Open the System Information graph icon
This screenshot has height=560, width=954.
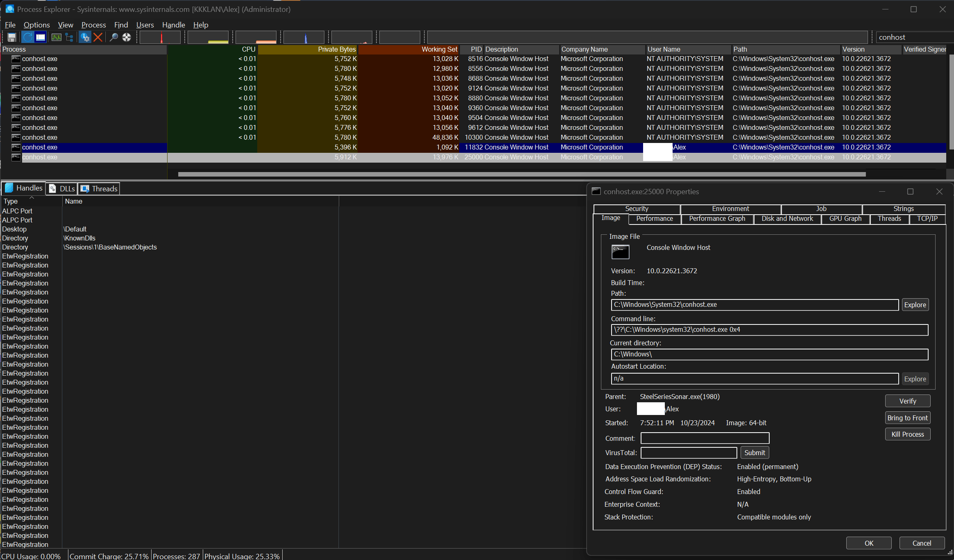pos(56,37)
